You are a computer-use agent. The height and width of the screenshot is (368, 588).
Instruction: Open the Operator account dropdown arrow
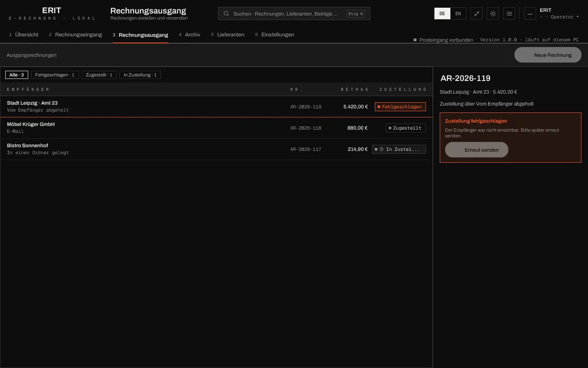click(x=577, y=17)
